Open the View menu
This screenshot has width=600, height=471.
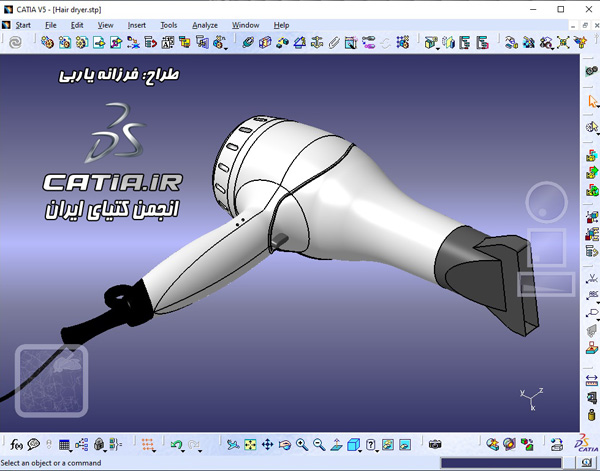pyautogui.click(x=105, y=25)
